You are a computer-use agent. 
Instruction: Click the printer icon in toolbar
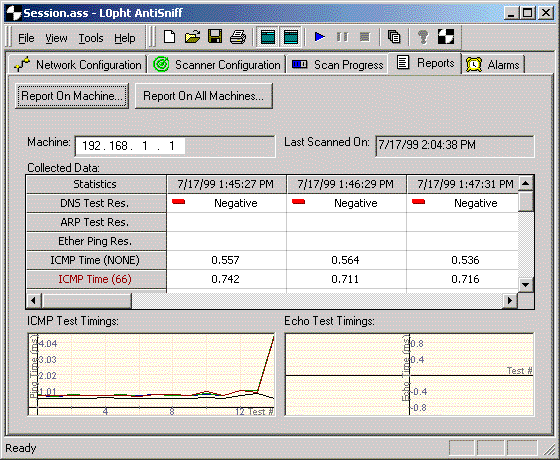pos(238,37)
